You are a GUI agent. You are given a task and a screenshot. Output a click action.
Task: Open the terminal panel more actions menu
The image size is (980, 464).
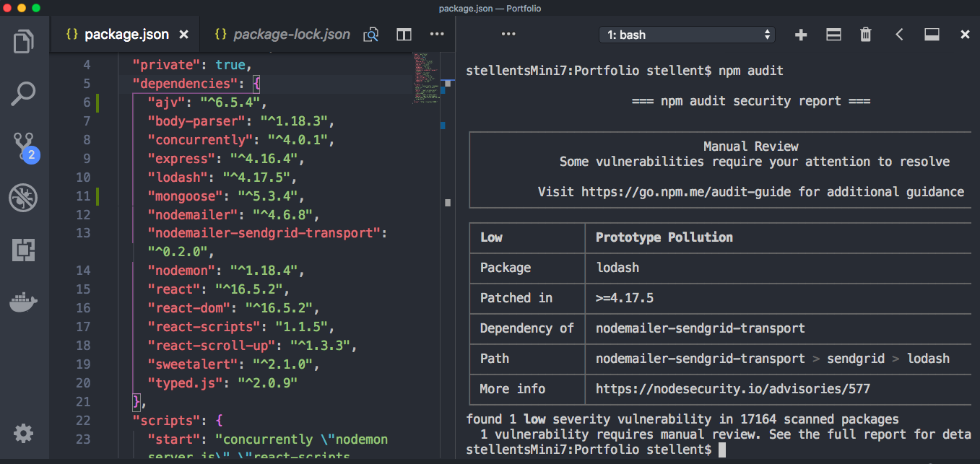[x=508, y=34]
